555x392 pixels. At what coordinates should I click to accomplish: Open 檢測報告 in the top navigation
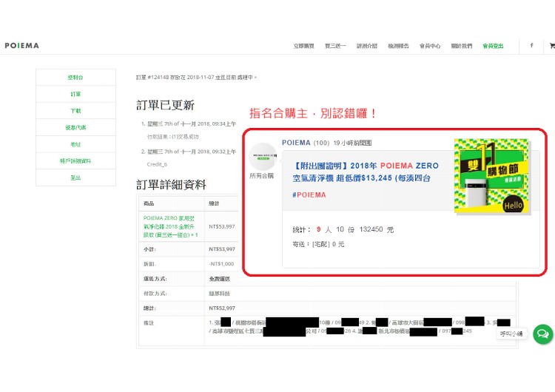(x=399, y=46)
